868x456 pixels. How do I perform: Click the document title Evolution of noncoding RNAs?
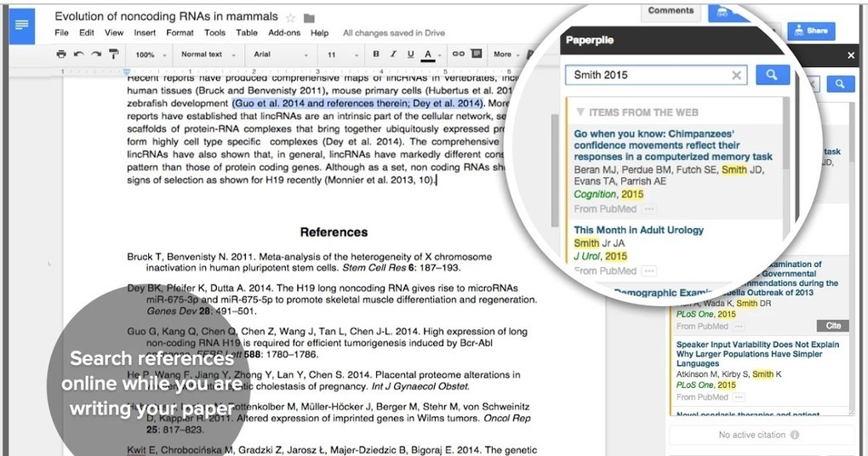166,17
